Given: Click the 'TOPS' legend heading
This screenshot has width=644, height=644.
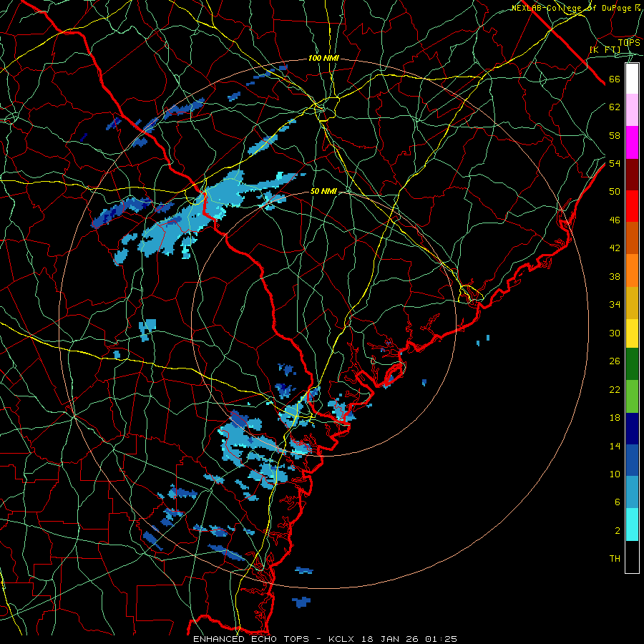Looking at the screenshot, I should [x=629, y=42].
